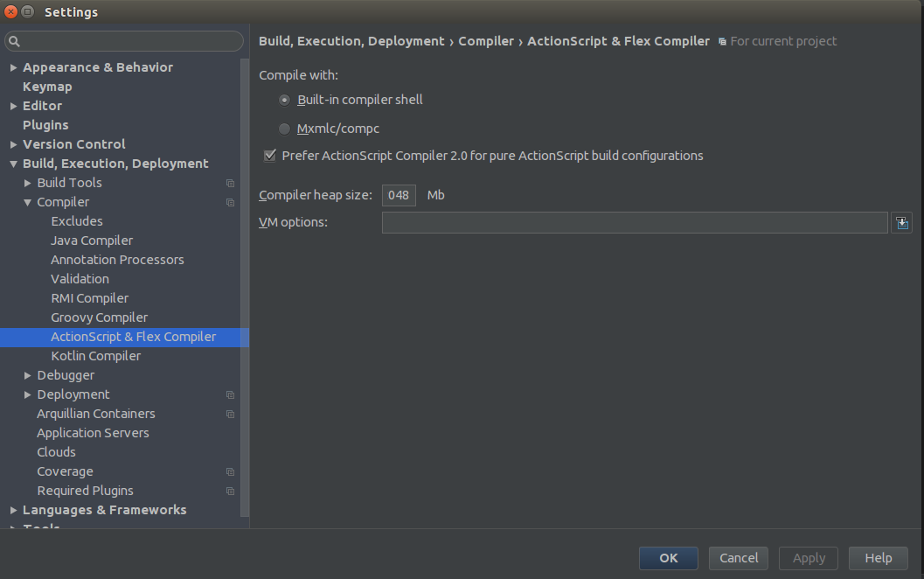Screen dimensions: 924x579
Task: Select Built-in compiler shell radio button
Action: pos(284,100)
